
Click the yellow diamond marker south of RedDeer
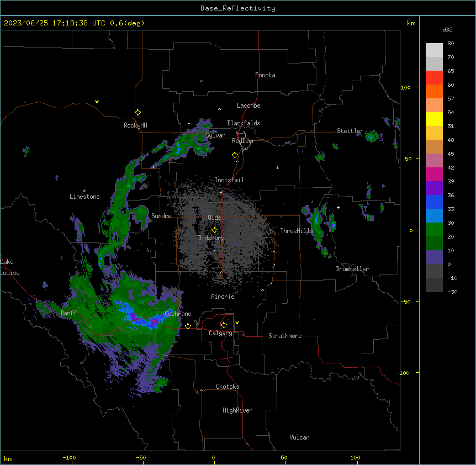235,155
